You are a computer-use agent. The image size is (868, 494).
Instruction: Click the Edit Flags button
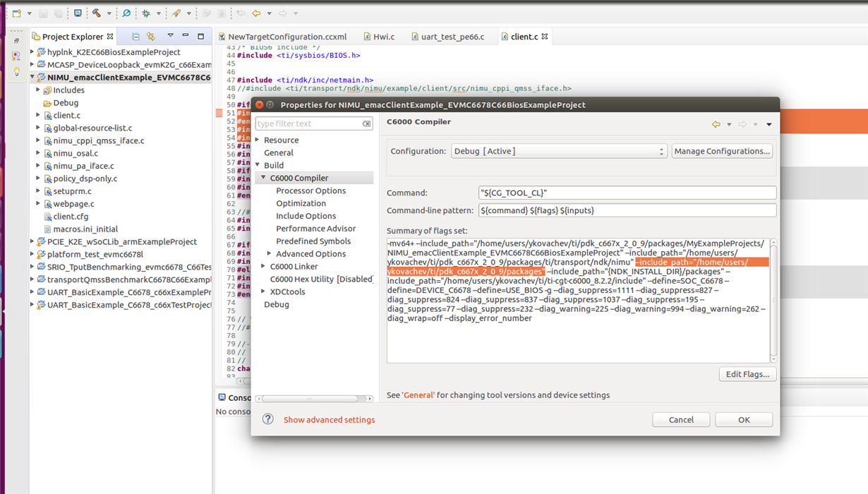748,374
